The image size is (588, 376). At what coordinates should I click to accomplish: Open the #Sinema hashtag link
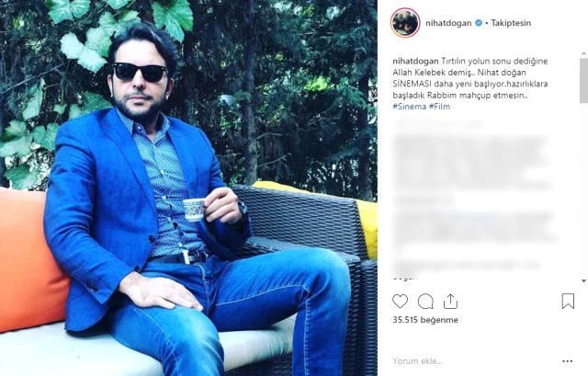pyautogui.click(x=409, y=107)
